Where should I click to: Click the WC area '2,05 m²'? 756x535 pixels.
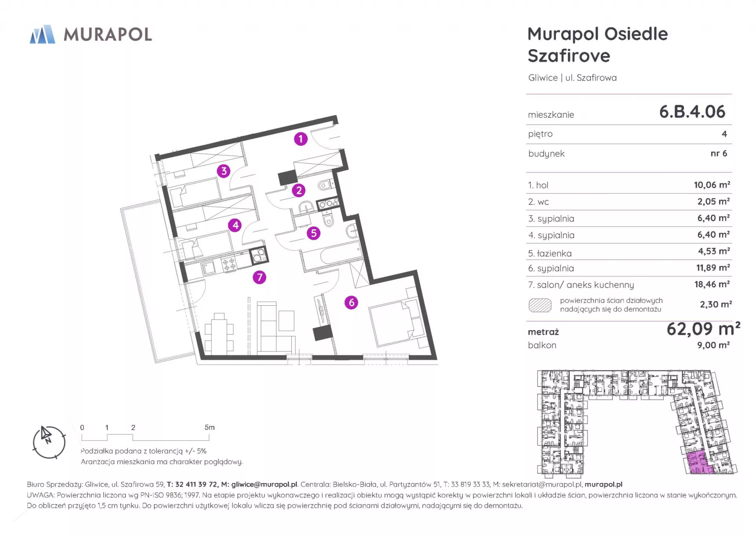[x=713, y=201]
